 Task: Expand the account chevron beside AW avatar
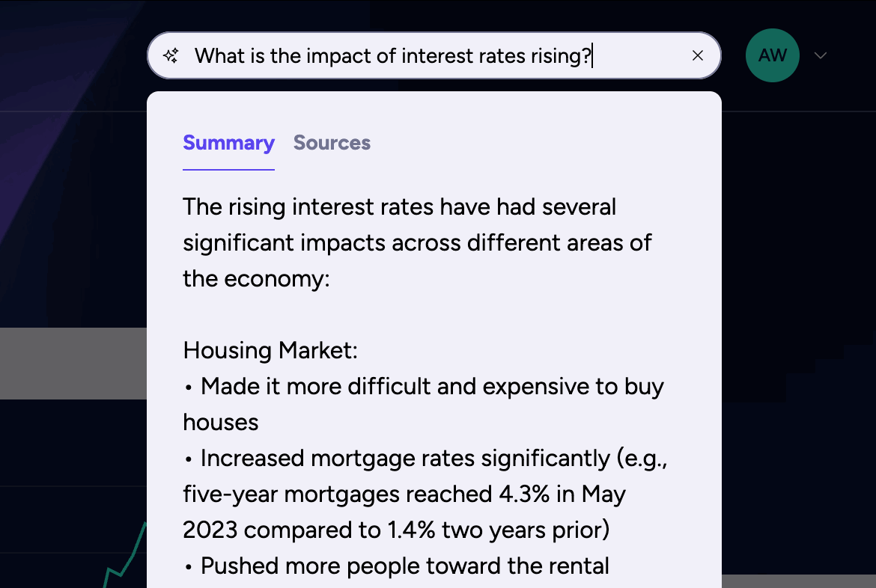[821, 55]
